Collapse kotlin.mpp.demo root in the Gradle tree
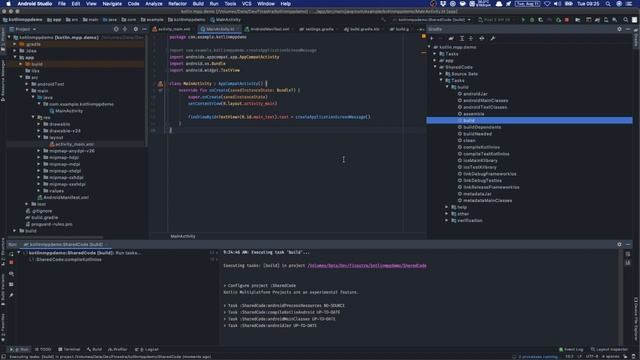Viewport: 640px width, 360px height. coord(429,47)
